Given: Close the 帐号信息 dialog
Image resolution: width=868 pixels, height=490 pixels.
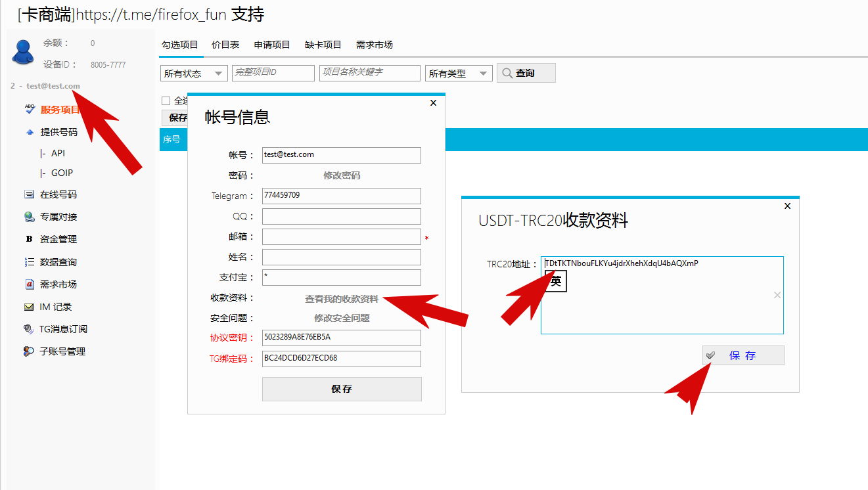Looking at the screenshot, I should coord(433,102).
